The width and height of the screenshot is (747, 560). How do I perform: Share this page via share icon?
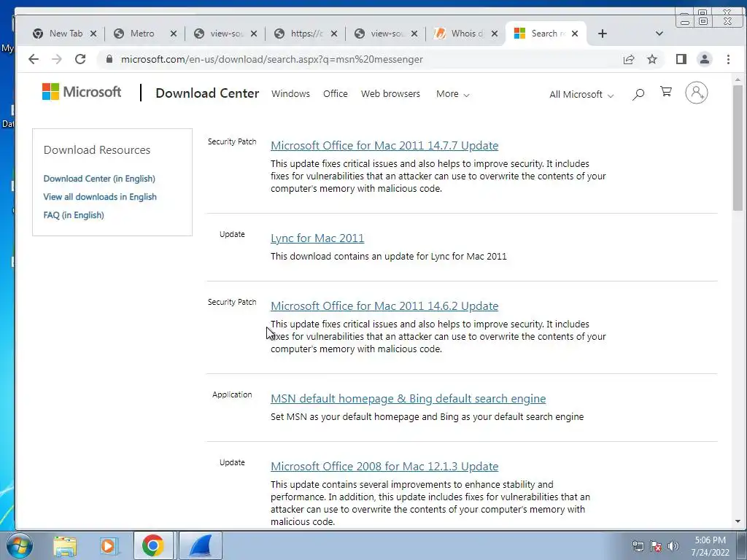click(629, 59)
